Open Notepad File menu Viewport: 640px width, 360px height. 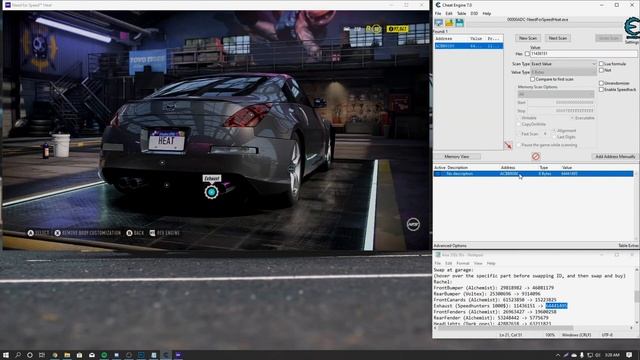coord(438,263)
